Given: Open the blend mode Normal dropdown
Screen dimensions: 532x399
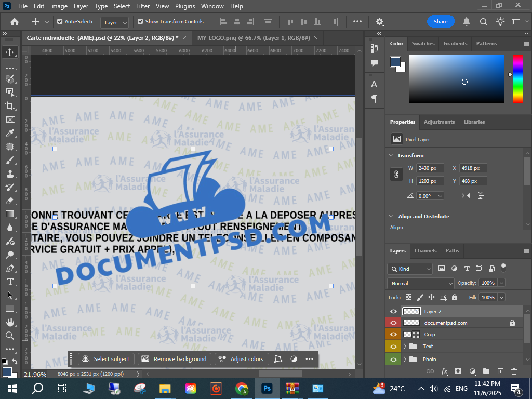Looking at the screenshot, I should click(421, 283).
